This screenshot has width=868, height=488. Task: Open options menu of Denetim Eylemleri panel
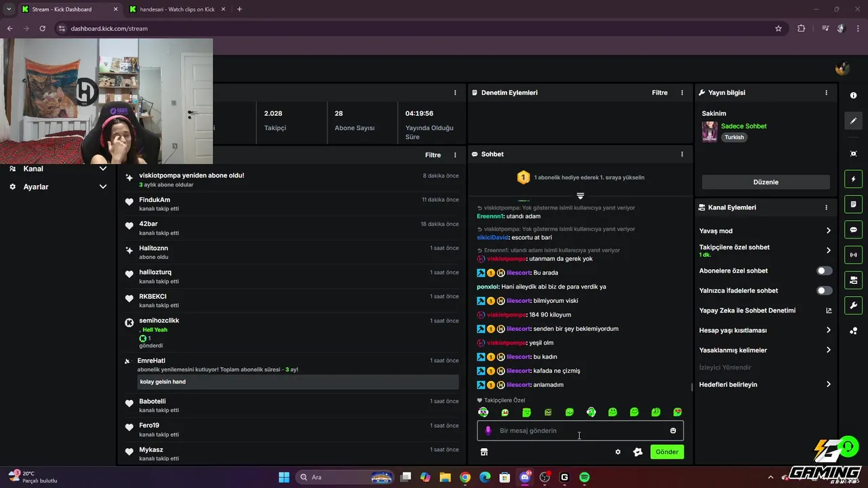point(682,93)
